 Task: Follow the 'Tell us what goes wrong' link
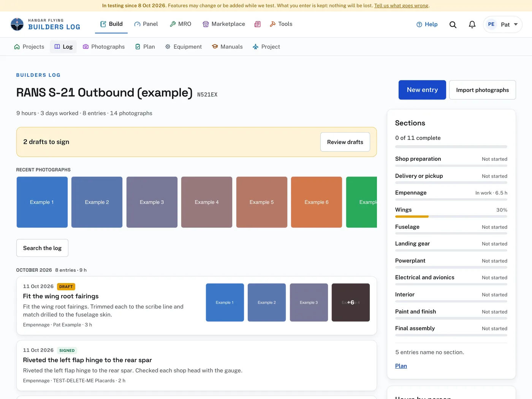click(401, 6)
